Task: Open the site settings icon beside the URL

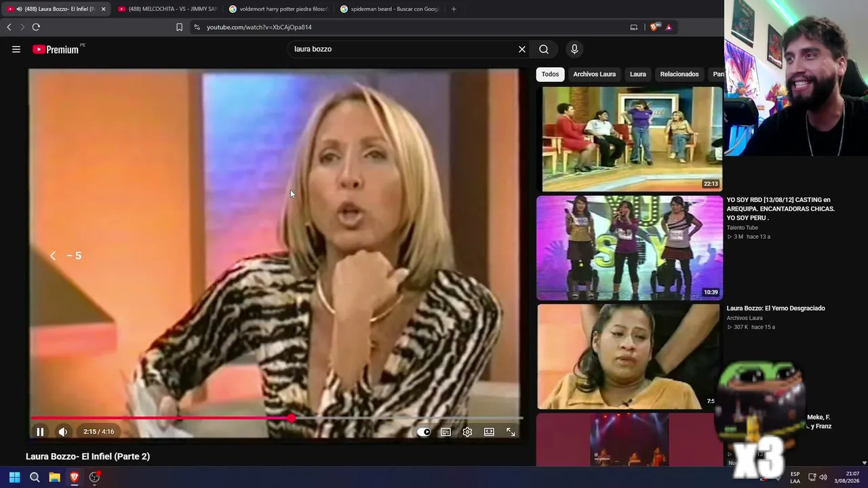Action: 197,27
